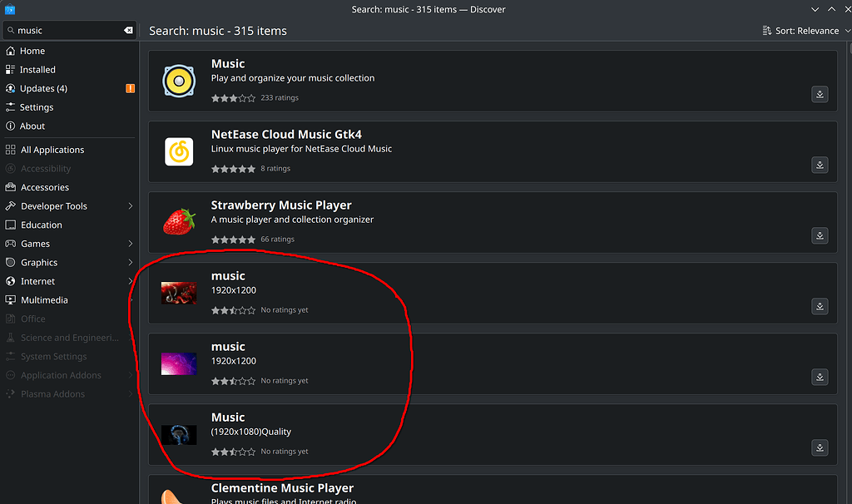Install Strawberry Music Player using the download icon

820,235
